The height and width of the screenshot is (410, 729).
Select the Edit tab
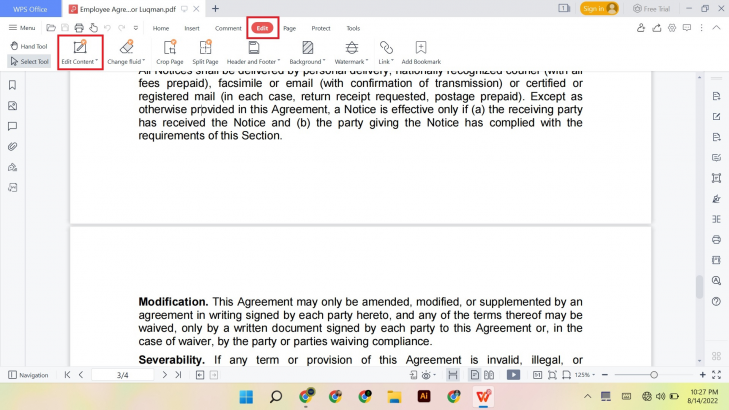coord(262,28)
